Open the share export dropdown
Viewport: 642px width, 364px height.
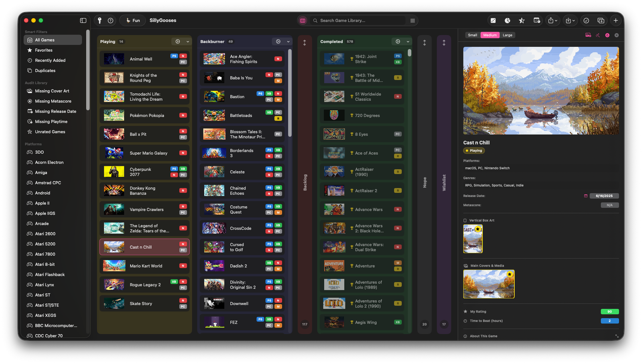pos(553,20)
